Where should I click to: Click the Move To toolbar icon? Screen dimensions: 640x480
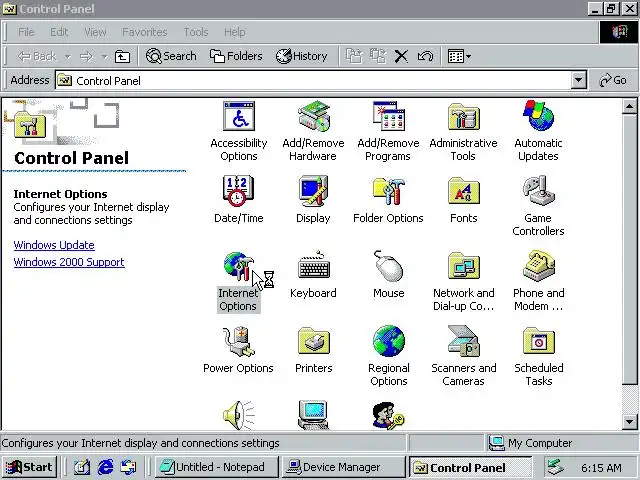tap(354, 56)
